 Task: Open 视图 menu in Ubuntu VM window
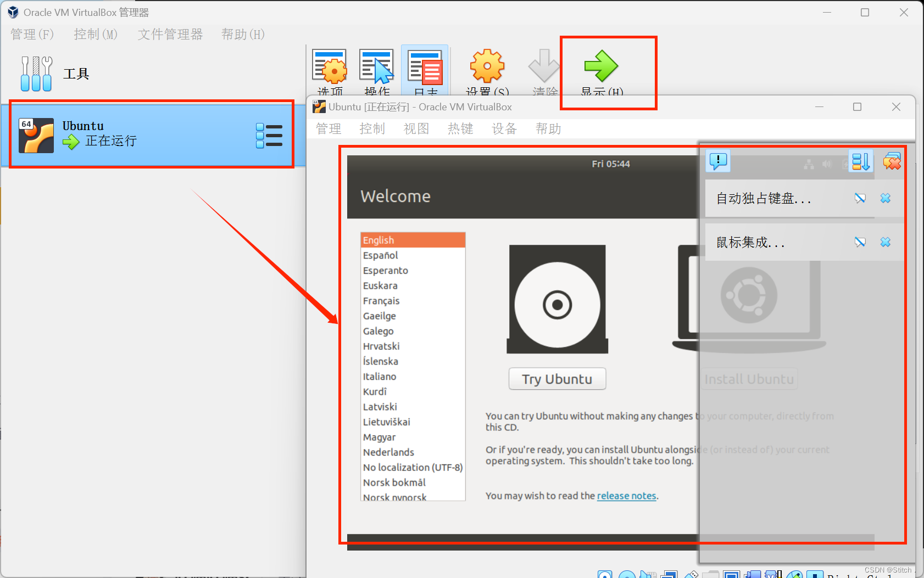point(416,129)
